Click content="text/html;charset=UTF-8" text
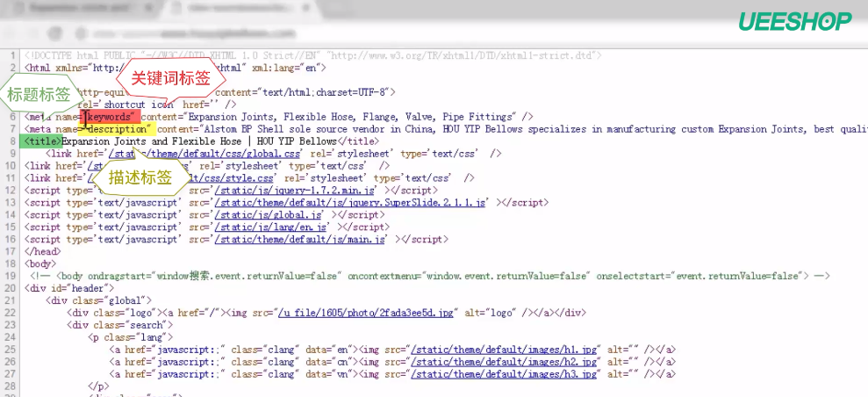The image size is (868, 397). (x=302, y=92)
